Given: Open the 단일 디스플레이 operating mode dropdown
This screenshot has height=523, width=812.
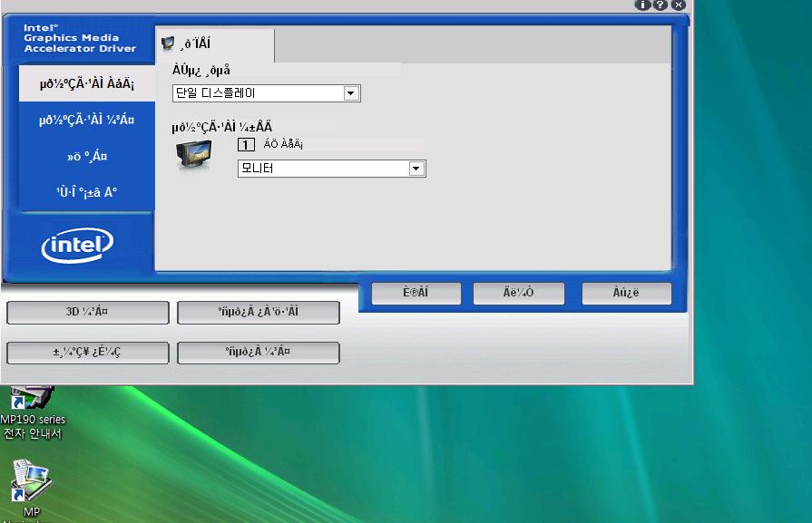Looking at the screenshot, I should coord(266,93).
